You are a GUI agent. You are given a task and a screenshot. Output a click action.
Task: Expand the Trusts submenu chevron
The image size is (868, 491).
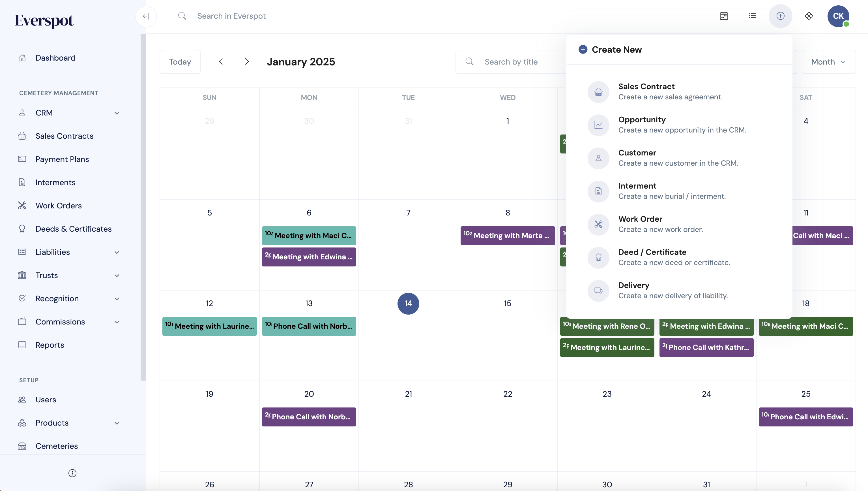point(117,276)
